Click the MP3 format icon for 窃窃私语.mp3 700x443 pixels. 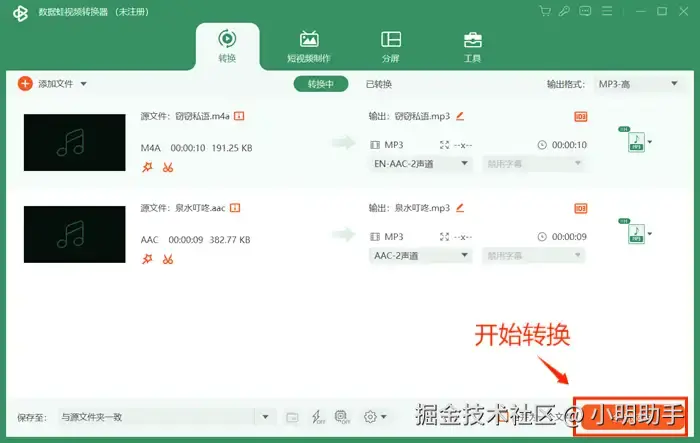pyautogui.click(x=636, y=142)
